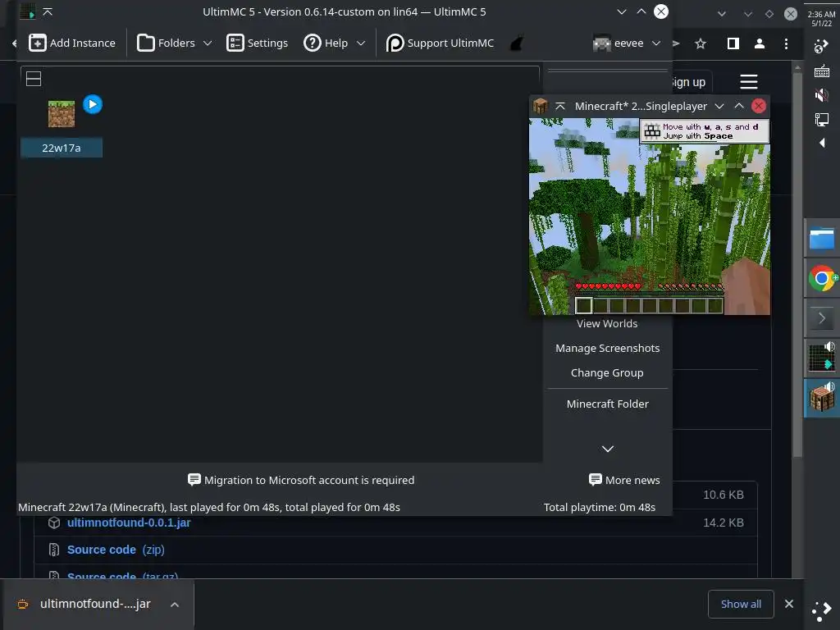Click the package icon beside ultimnotfound jar
This screenshot has width=840, height=630.
(x=53, y=523)
